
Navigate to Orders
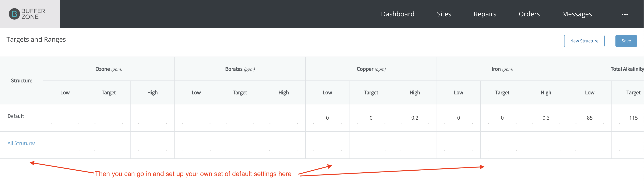pos(529,14)
